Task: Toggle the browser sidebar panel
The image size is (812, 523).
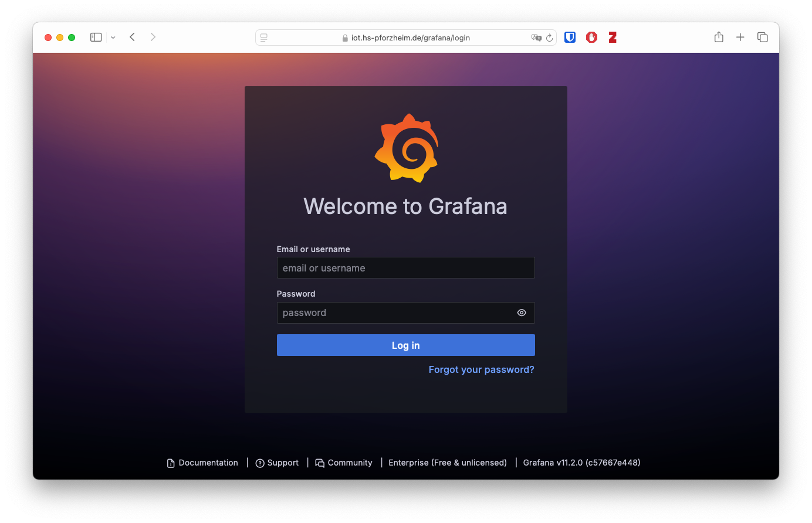Action: (x=95, y=36)
